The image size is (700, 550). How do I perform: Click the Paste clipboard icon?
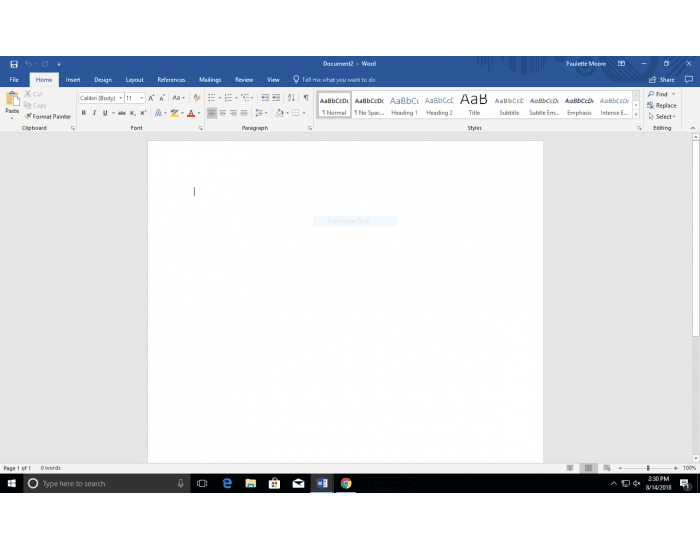[x=12, y=99]
